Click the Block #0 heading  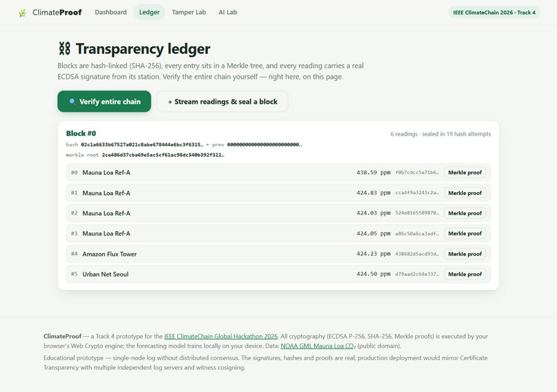(81, 133)
